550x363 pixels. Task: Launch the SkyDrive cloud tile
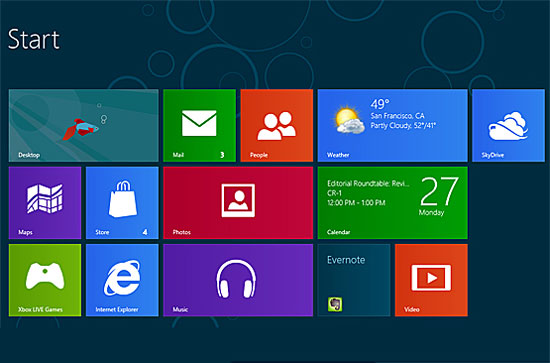click(x=508, y=125)
